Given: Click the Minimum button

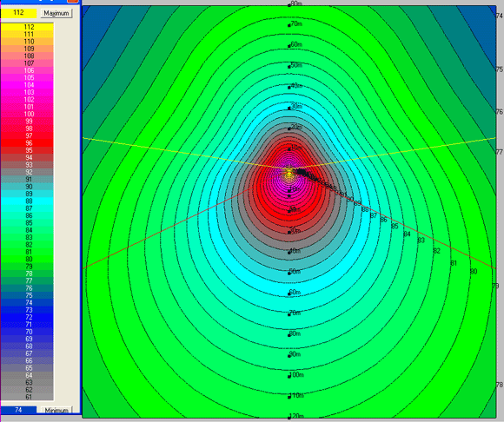Looking at the screenshot, I should pos(56,410).
